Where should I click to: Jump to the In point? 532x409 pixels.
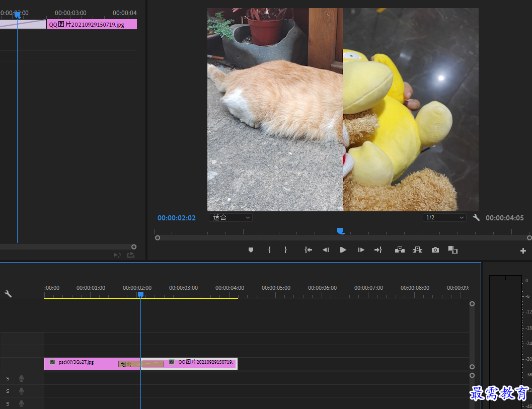(x=308, y=250)
